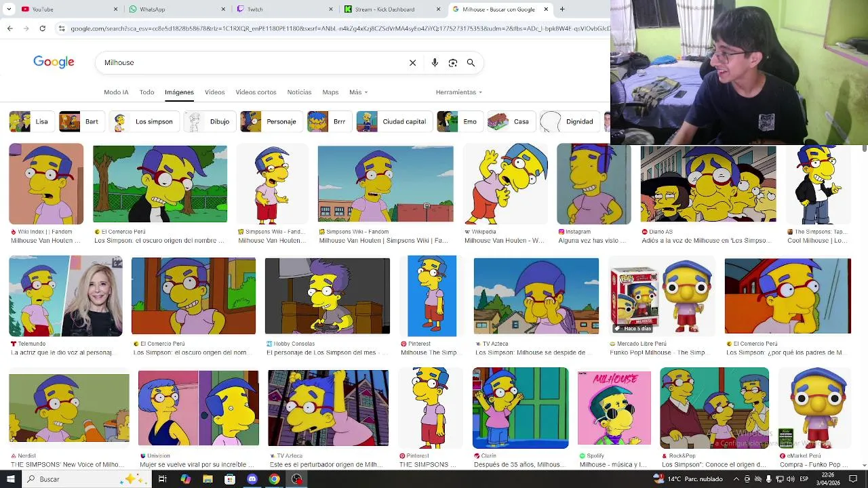Filter images by the Dibujo chip
This screenshot has height=488, width=868.
click(x=209, y=121)
